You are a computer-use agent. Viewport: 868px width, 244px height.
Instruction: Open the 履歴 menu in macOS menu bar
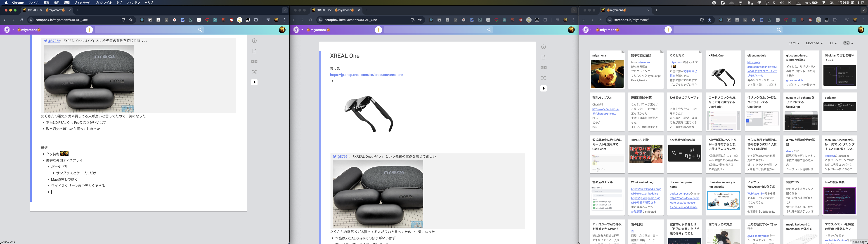[67, 2]
